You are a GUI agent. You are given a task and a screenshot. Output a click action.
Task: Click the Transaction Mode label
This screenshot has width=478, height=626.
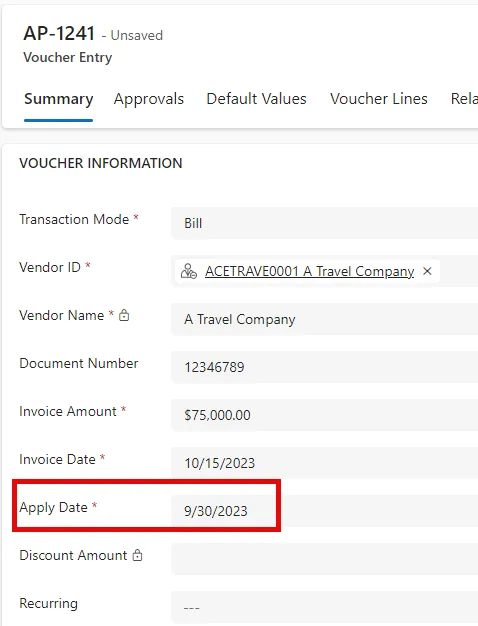[x=74, y=219]
